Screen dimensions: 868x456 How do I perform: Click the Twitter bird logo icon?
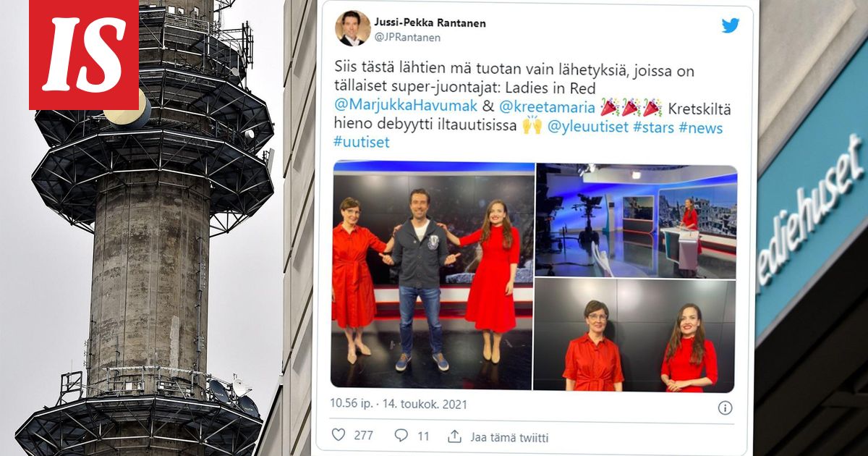[730, 25]
